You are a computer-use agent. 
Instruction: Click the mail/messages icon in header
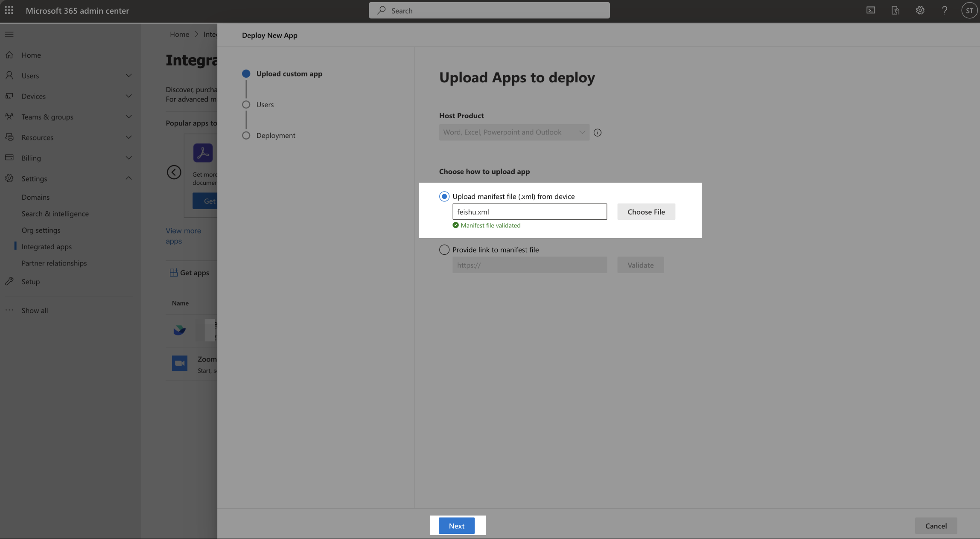[870, 10]
